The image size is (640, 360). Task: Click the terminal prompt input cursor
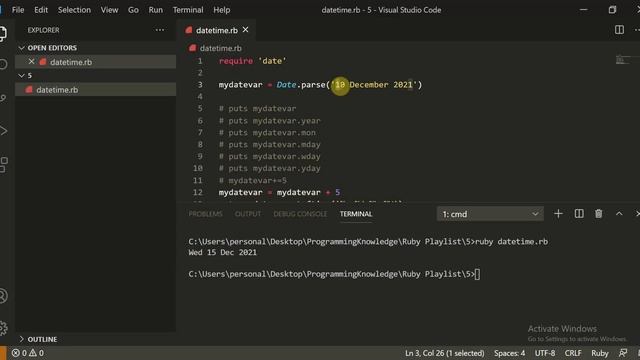478,274
